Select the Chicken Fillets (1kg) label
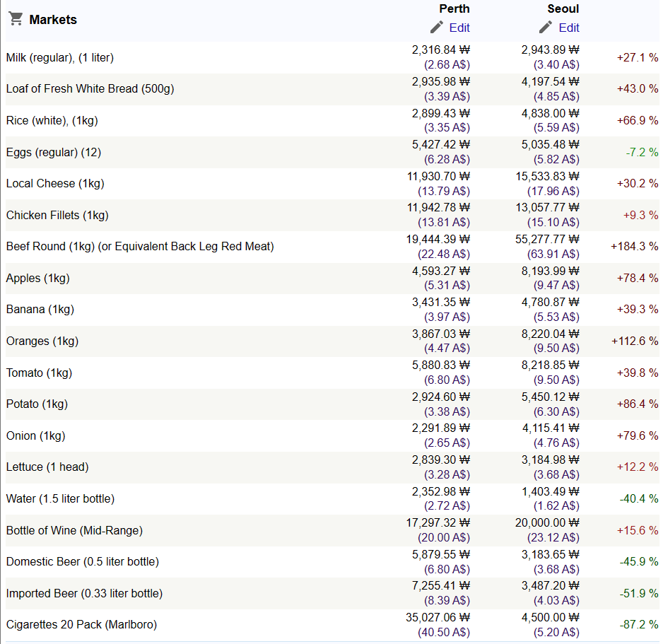663x644 pixels. coord(57,215)
